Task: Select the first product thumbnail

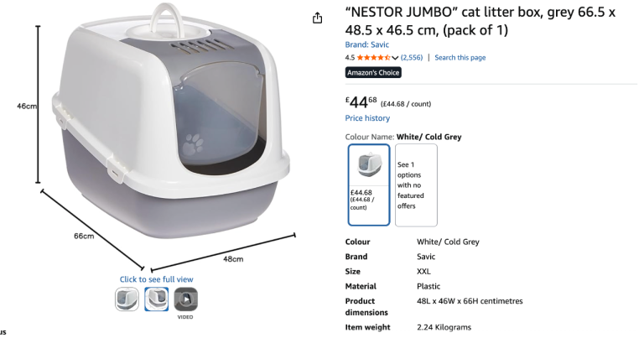Action: pos(127,299)
